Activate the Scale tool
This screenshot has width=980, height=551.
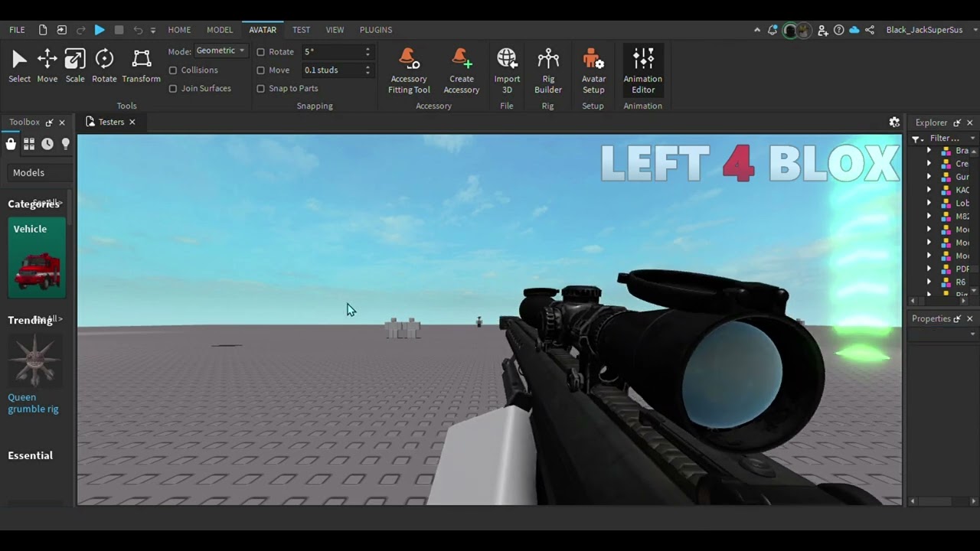tap(75, 66)
